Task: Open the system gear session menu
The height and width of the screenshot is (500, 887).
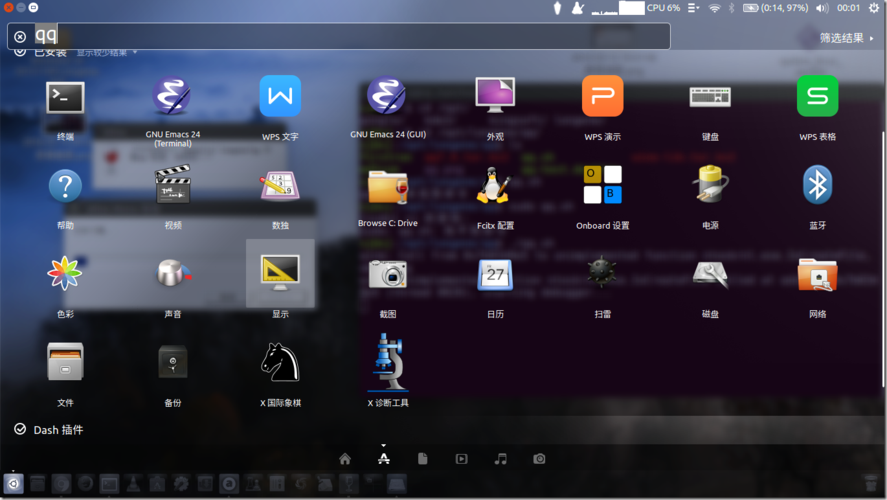Action: [x=873, y=8]
